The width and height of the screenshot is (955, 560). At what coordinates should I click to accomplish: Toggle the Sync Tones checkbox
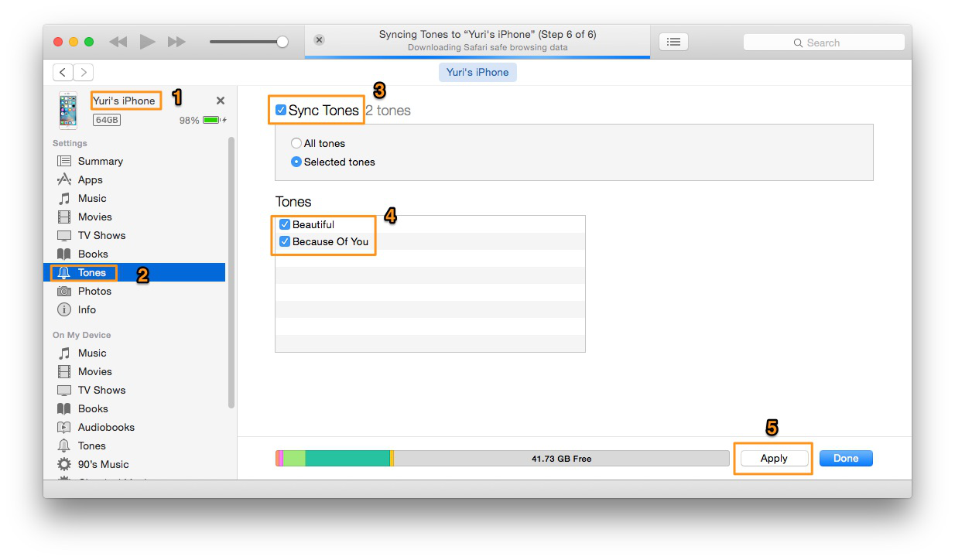pos(281,111)
